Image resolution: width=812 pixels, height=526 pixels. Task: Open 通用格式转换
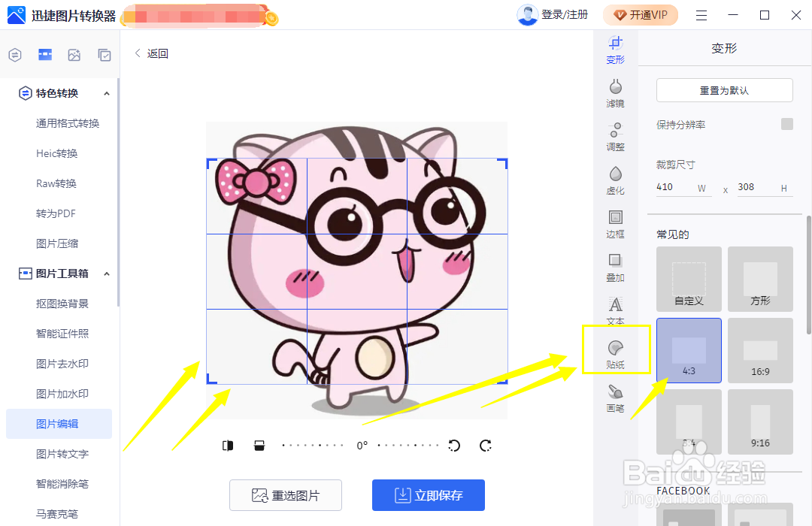point(68,123)
